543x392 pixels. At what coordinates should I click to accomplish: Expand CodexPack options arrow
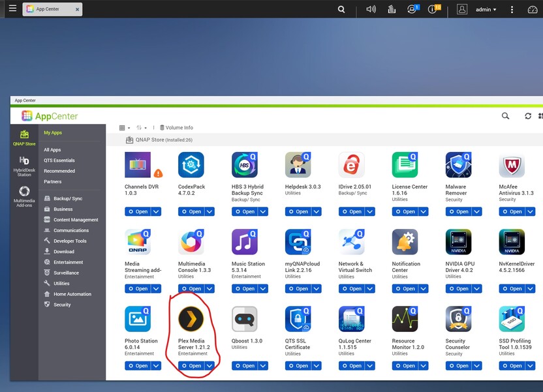coord(210,211)
